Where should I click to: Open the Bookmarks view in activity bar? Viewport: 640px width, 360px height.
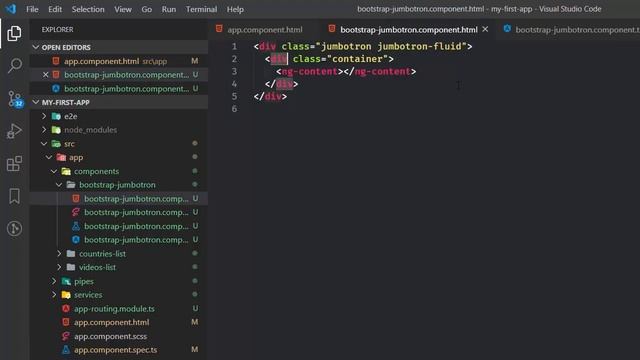tap(14, 196)
